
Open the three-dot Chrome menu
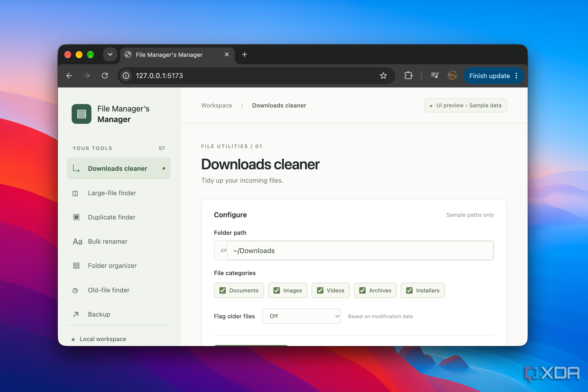[x=517, y=76]
